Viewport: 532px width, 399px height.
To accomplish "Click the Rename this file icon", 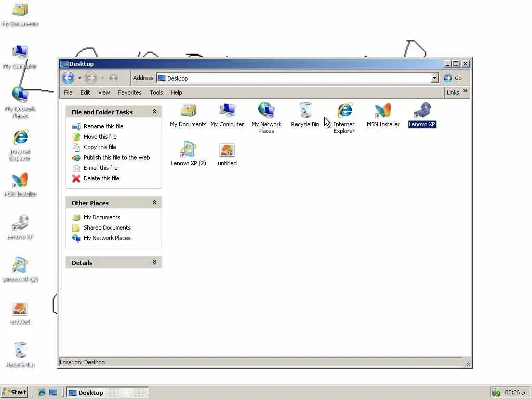I will (x=76, y=126).
